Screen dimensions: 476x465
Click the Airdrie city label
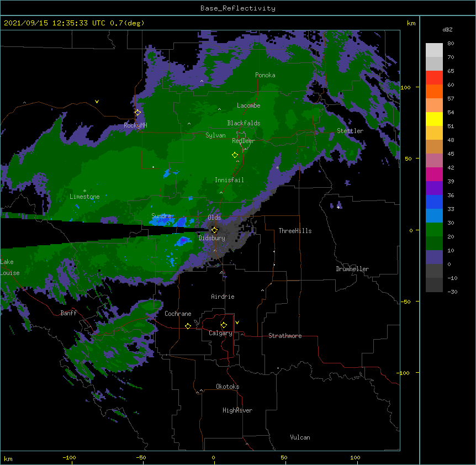coord(223,297)
